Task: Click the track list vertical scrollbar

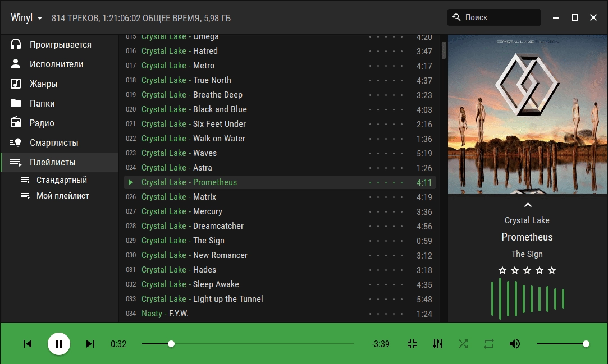Action: (x=444, y=50)
